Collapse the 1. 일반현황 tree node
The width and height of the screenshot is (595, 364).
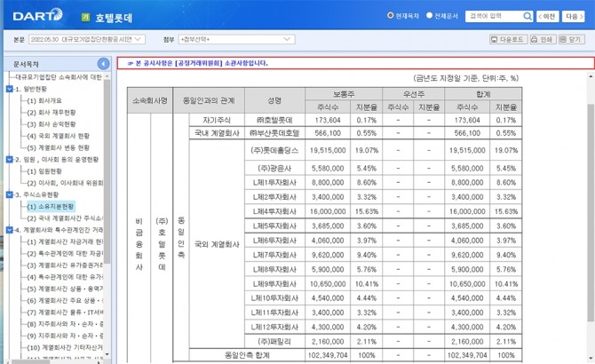[x=10, y=89]
